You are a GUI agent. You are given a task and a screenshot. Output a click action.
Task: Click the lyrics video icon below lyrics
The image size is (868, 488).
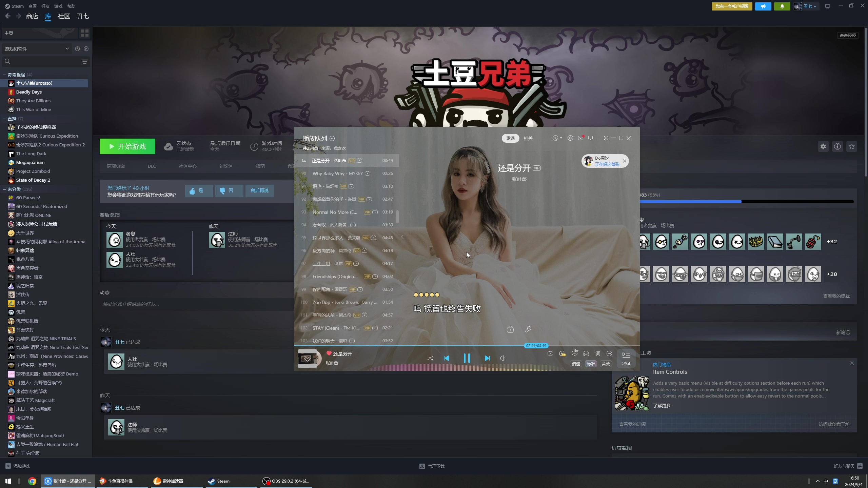(510, 329)
